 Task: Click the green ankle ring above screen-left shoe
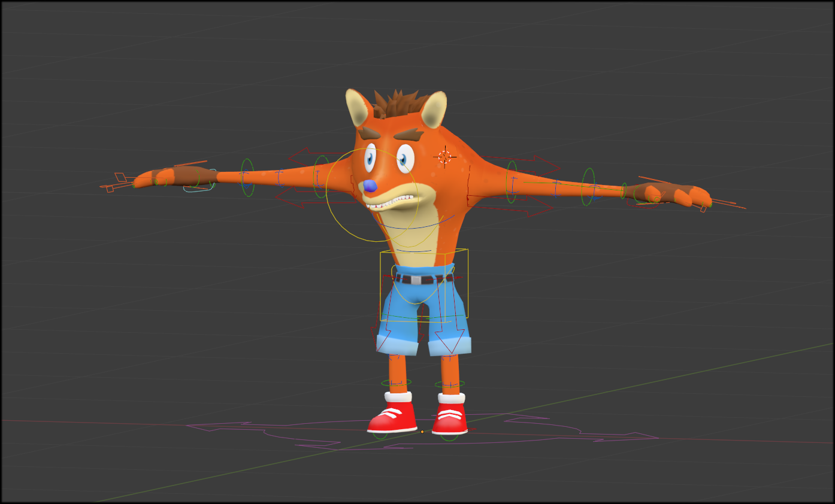pyautogui.click(x=396, y=382)
